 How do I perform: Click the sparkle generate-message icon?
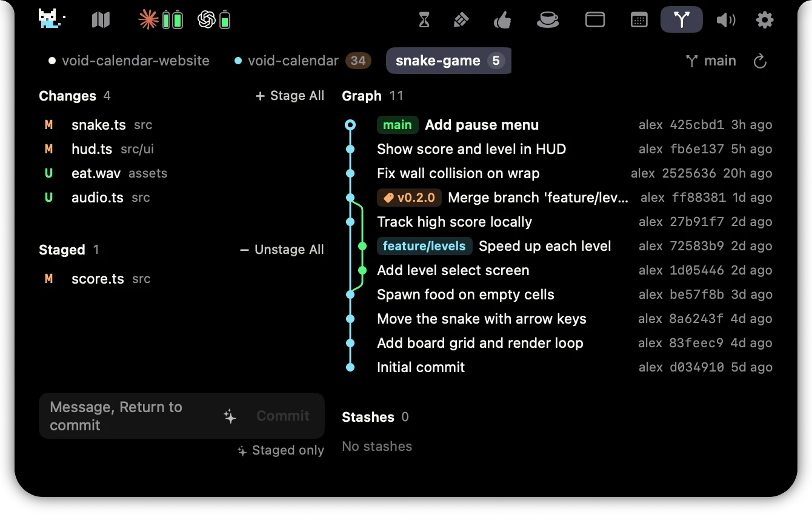[230, 416]
